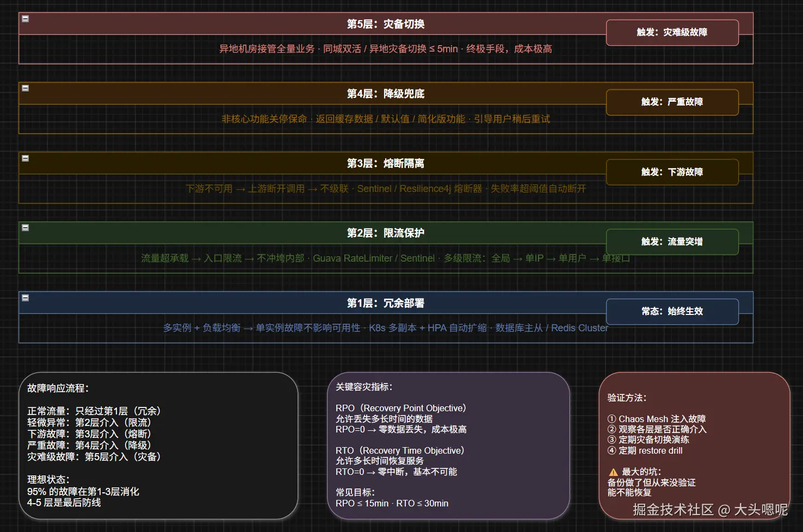Click the RTO (Recovery Time Objective) line
The height and width of the screenshot is (532, 803).
click(401, 451)
